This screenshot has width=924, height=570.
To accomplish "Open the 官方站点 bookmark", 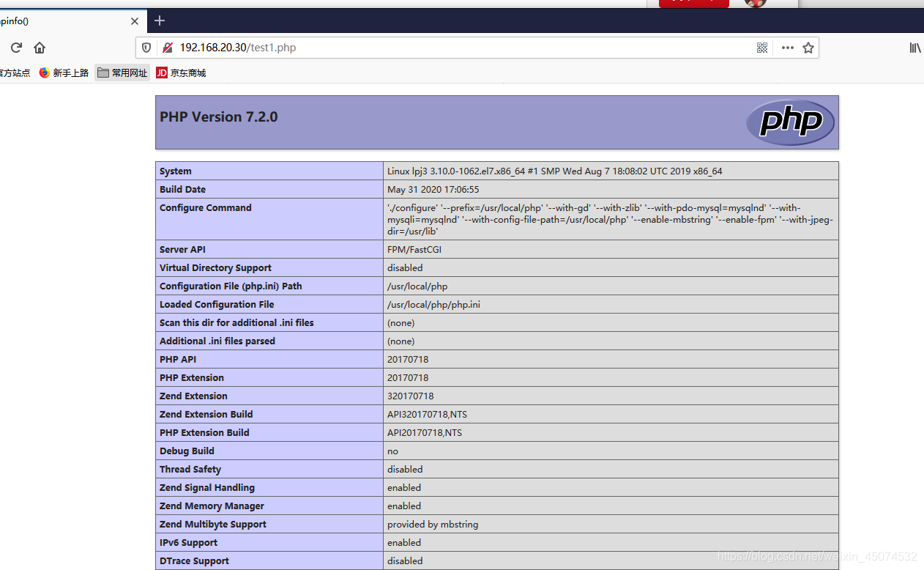I will click(15, 73).
